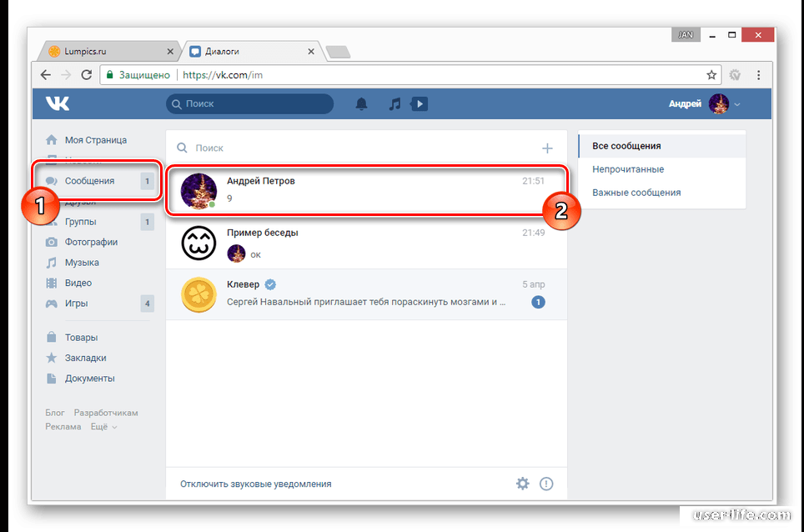Open Игры label in sidebar
804x532 pixels.
76,304
